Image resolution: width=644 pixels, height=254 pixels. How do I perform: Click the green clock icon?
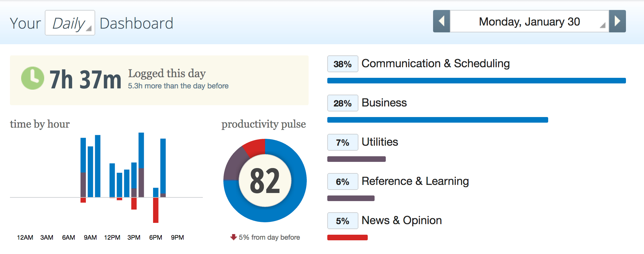32,78
